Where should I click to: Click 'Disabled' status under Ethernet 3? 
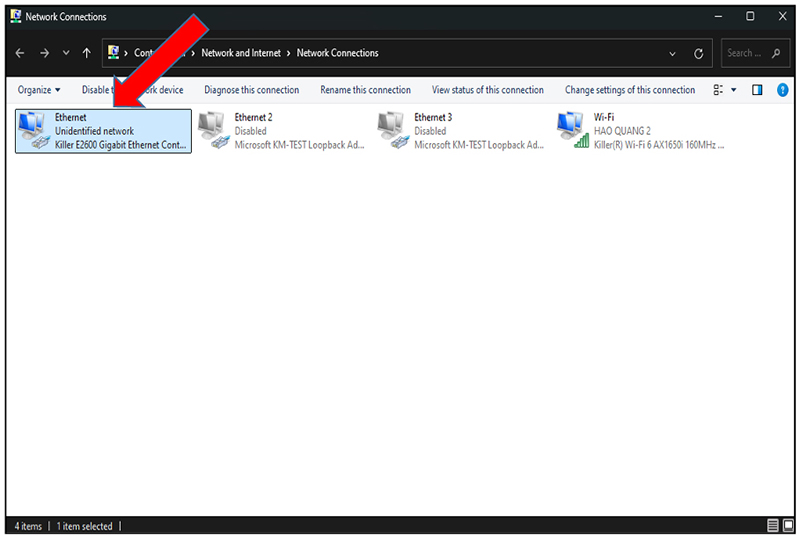430,131
